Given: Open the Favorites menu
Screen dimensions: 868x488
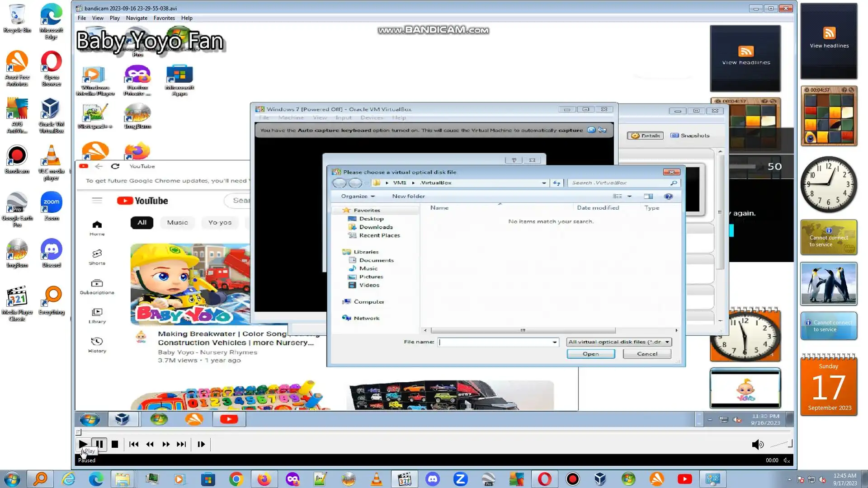Looking at the screenshot, I should tap(164, 18).
